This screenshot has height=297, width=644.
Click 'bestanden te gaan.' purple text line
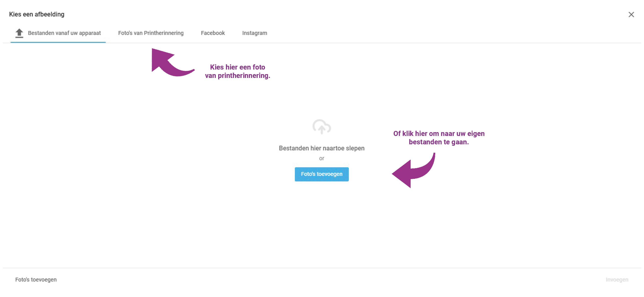pyautogui.click(x=438, y=142)
